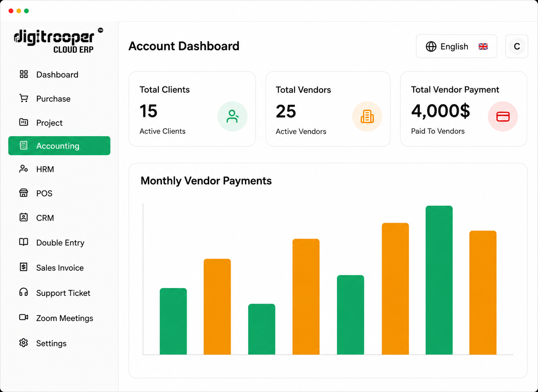Go to Sales Invoice

(59, 268)
